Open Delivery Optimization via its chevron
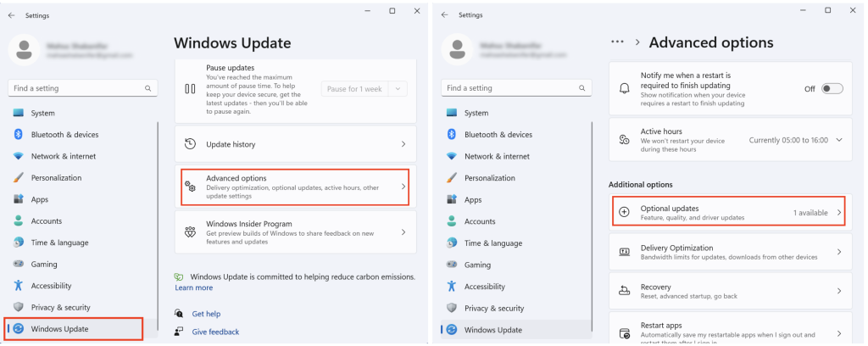 click(x=839, y=252)
